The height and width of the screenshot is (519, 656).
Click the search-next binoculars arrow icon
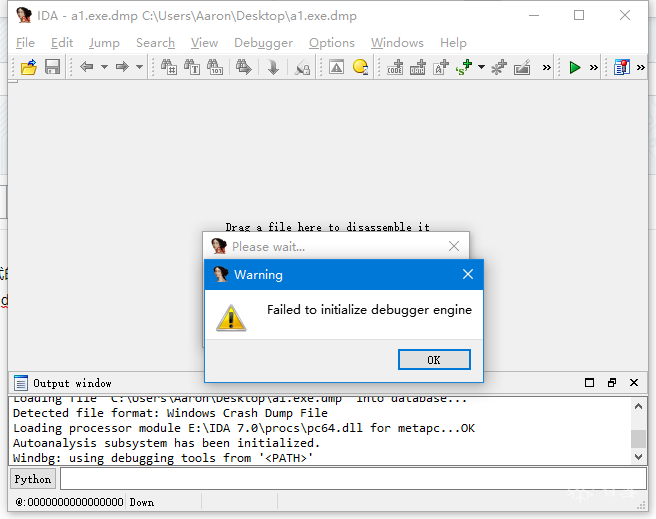pos(243,67)
